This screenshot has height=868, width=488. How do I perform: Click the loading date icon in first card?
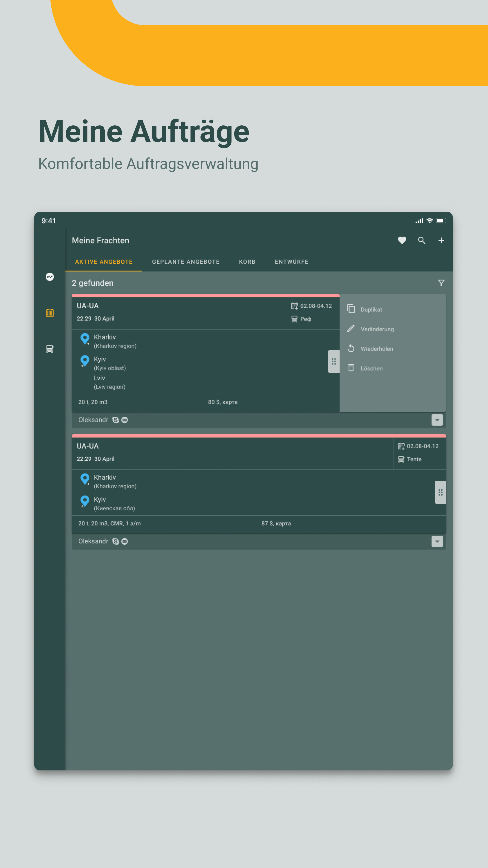tap(294, 306)
